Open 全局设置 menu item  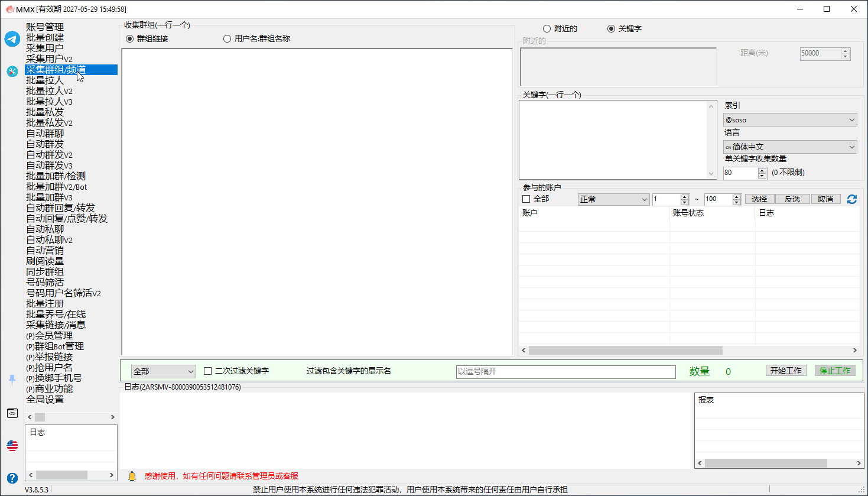[x=45, y=400]
